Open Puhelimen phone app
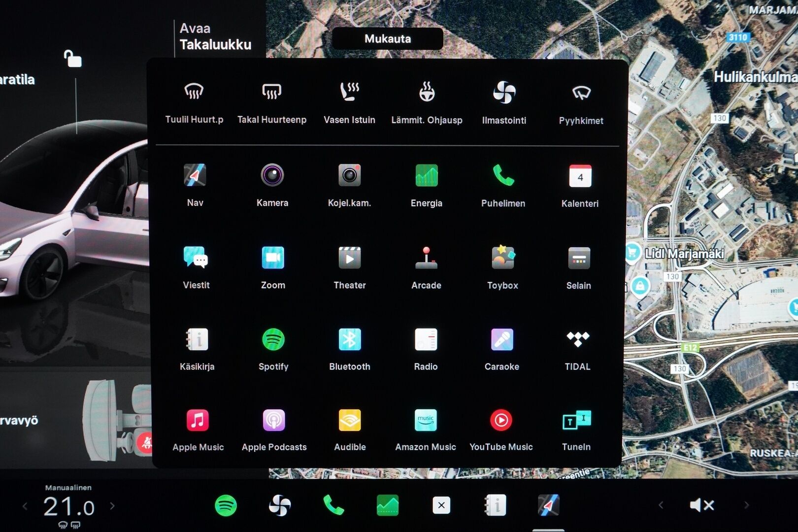798x532 pixels. coord(503,185)
